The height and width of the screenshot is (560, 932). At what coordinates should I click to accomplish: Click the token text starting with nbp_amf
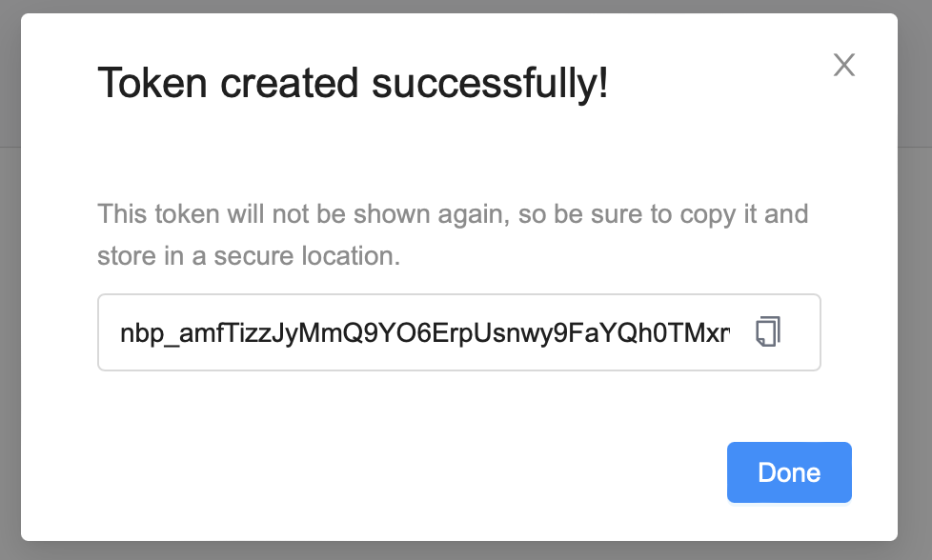coord(424,332)
